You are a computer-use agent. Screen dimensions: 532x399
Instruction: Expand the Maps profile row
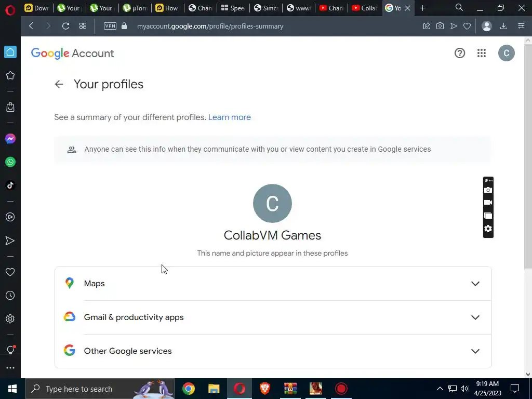[273, 284]
